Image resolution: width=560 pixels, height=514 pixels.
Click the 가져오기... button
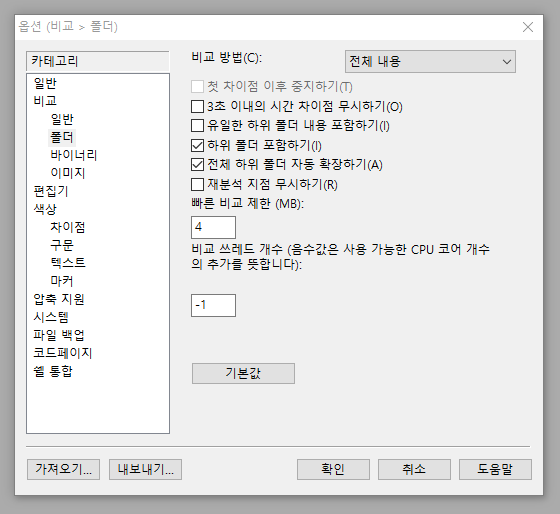tap(63, 469)
